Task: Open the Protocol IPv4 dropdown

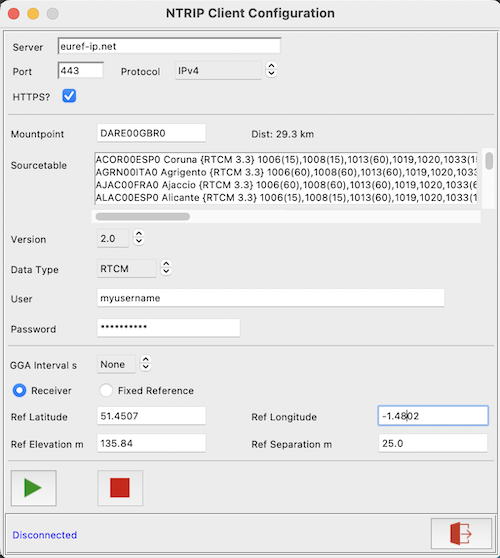Action: point(226,70)
